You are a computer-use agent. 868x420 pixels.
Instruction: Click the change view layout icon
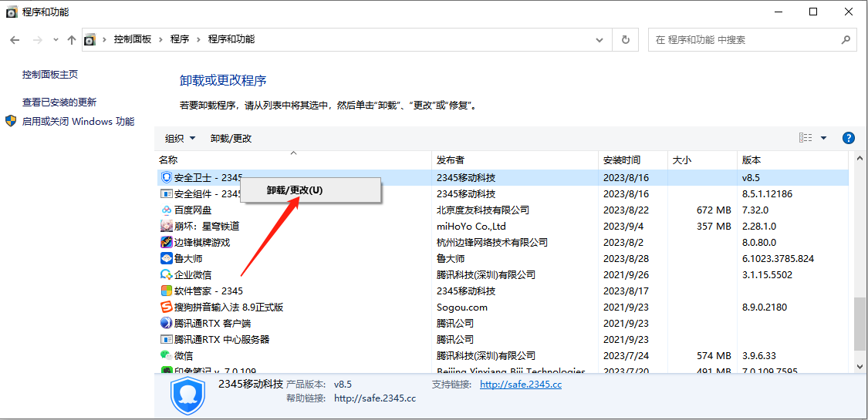pyautogui.click(x=806, y=138)
